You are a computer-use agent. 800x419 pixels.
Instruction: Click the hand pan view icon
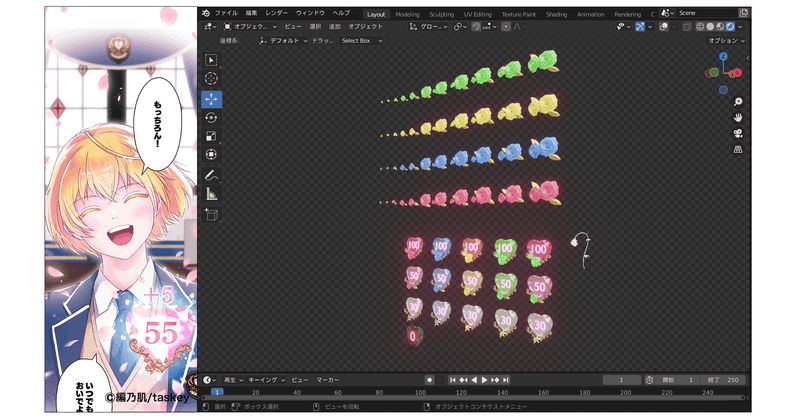point(738,118)
